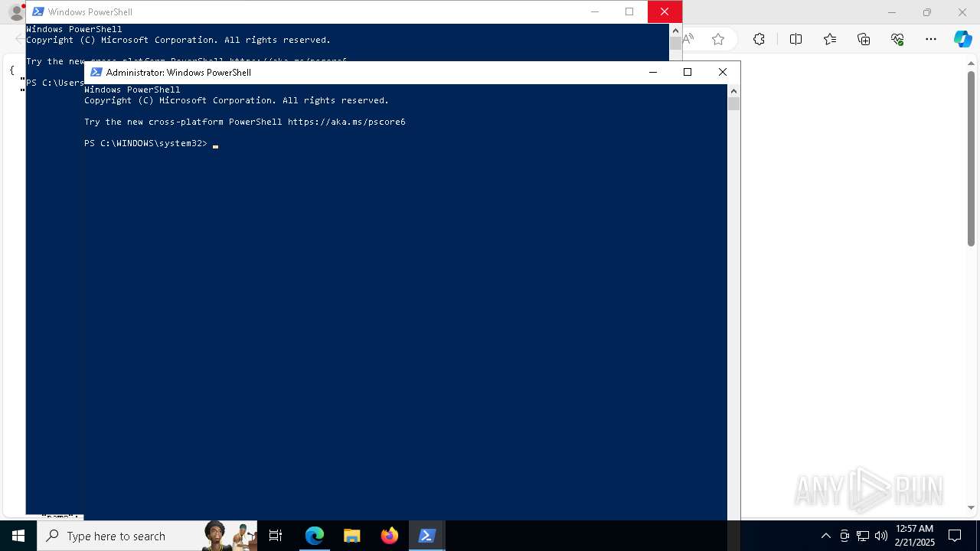Open Edge Browser essentials heart icon
This screenshot has height=551, width=980.
(897, 39)
